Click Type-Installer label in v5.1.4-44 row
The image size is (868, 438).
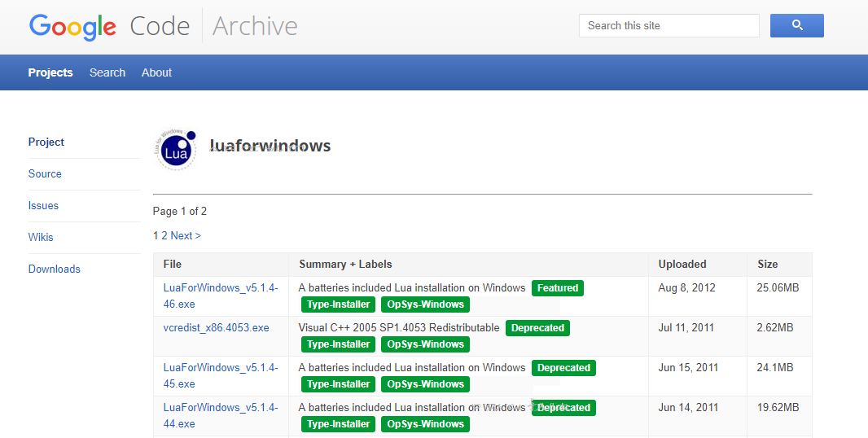pyautogui.click(x=338, y=424)
